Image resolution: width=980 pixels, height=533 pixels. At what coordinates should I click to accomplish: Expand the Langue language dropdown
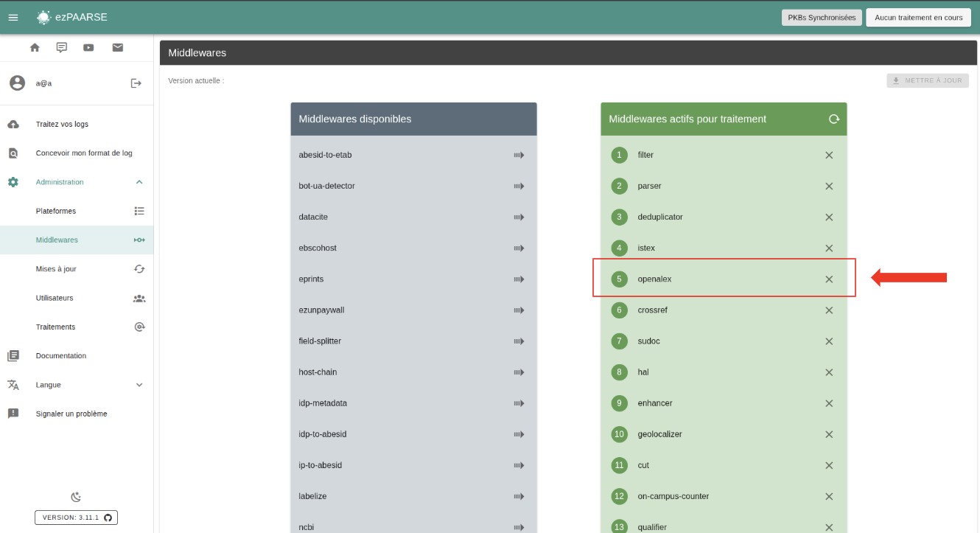[139, 385]
